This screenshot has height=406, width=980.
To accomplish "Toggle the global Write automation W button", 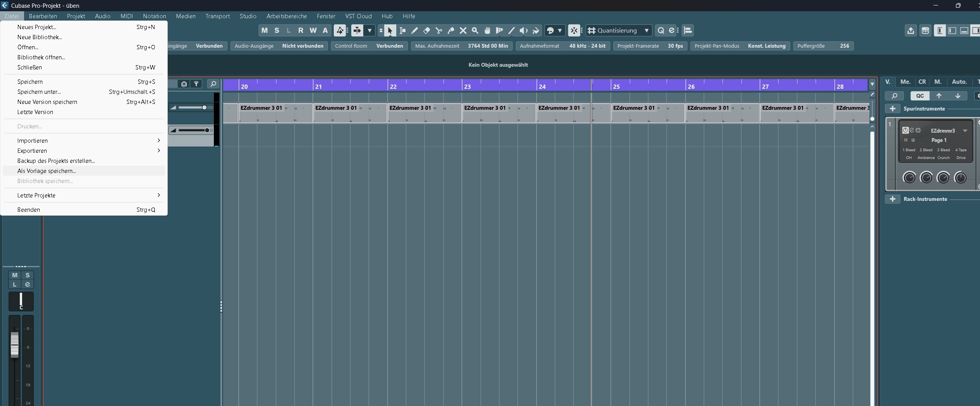I will coord(313,30).
